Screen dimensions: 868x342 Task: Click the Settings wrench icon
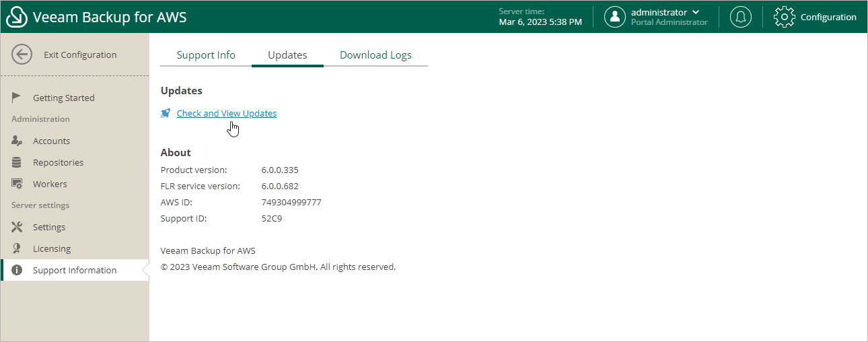[17, 227]
